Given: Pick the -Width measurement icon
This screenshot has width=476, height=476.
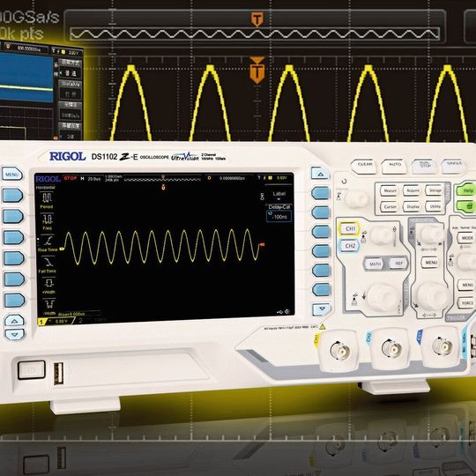Looking at the screenshot, I should click(x=48, y=304).
